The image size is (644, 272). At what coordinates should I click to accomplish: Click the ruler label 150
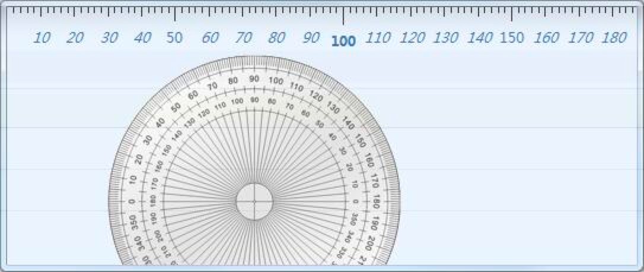pyautogui.click(x=512, y=38)
